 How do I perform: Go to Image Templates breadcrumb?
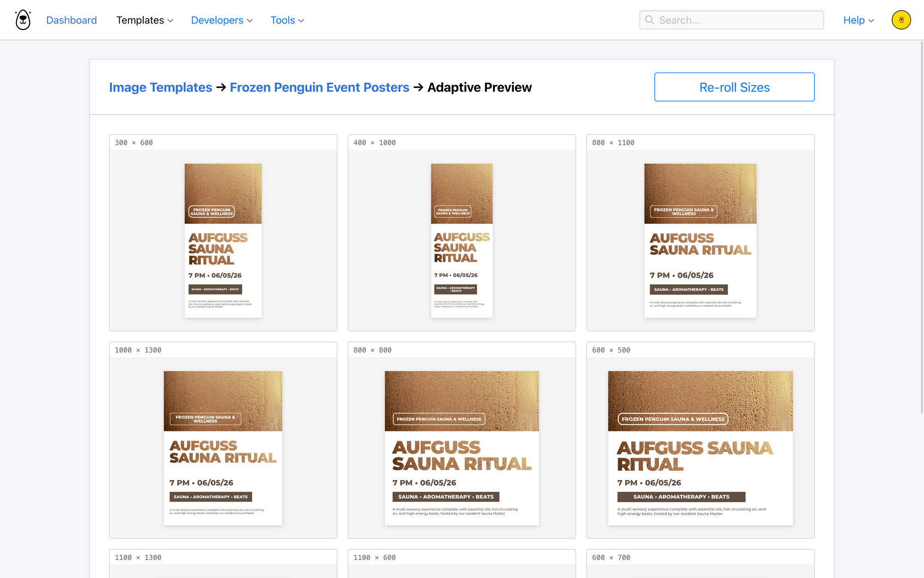point(160,87)
